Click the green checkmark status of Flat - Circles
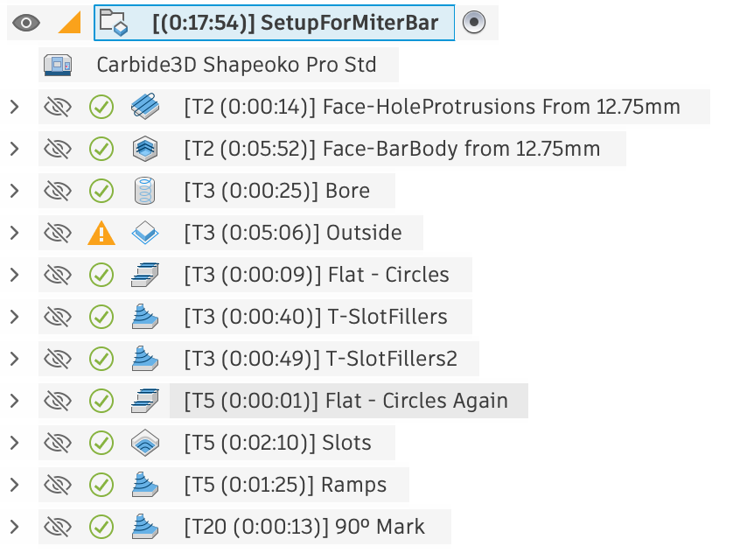The width and height of the screenshot is (733, 560). (x=101, y=275)
